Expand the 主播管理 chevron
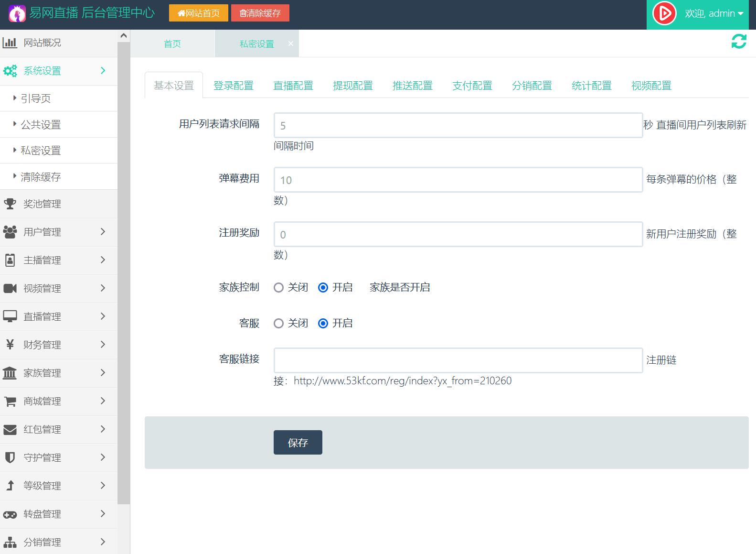Screen dimensions: 756x554 [103, 260]
